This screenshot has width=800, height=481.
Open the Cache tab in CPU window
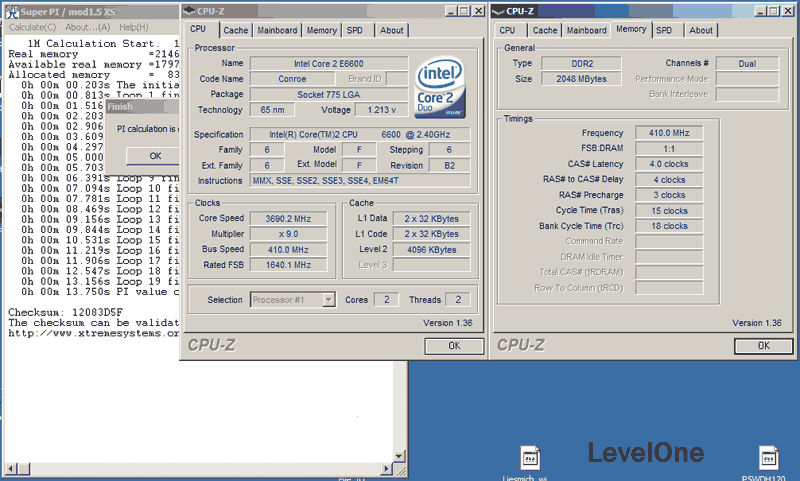tap(235, 30)
